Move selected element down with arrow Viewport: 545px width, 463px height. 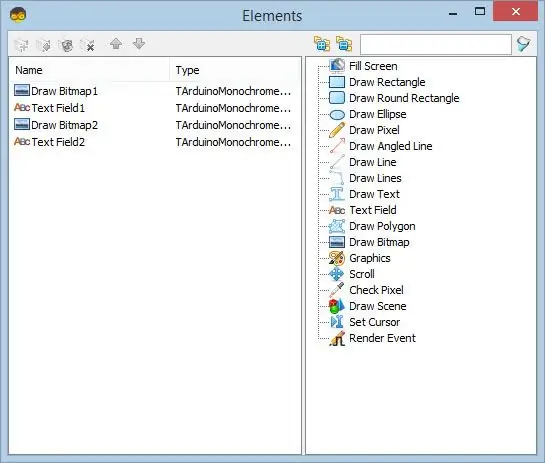[x=139, y=44]
